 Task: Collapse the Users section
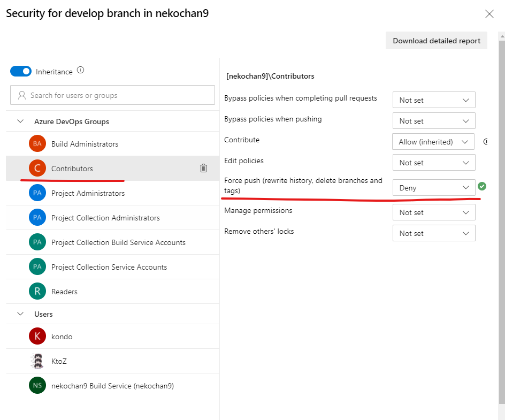pyautogui.click(x=20, y=314)
